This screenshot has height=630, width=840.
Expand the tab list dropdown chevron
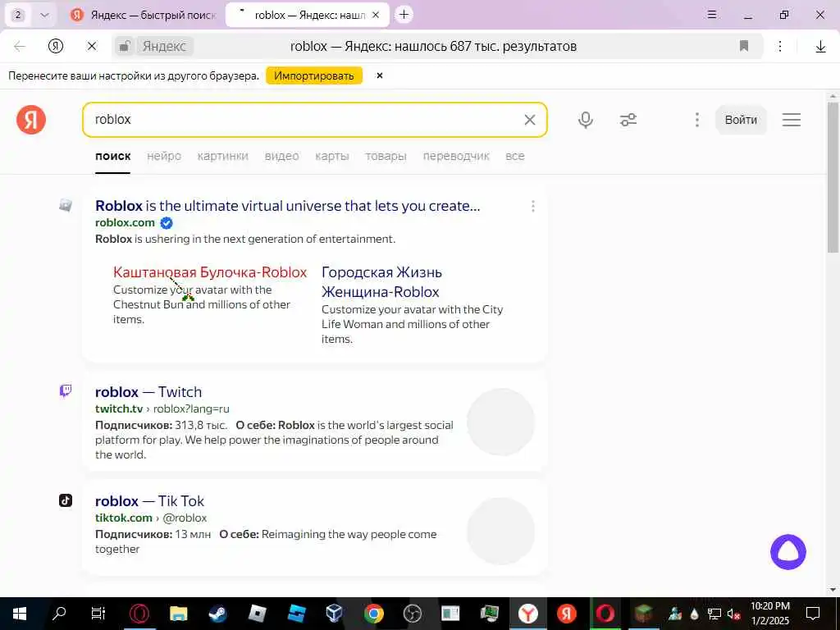44,15
